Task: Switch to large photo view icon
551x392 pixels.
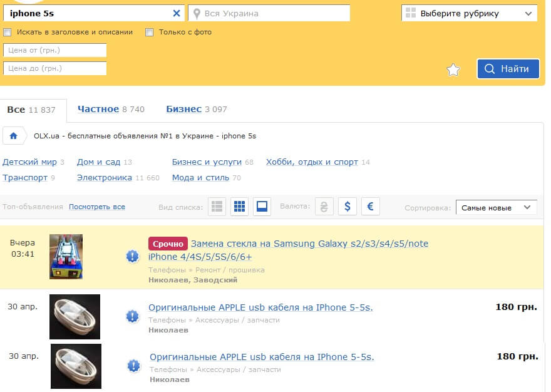Action: point(262,207)
